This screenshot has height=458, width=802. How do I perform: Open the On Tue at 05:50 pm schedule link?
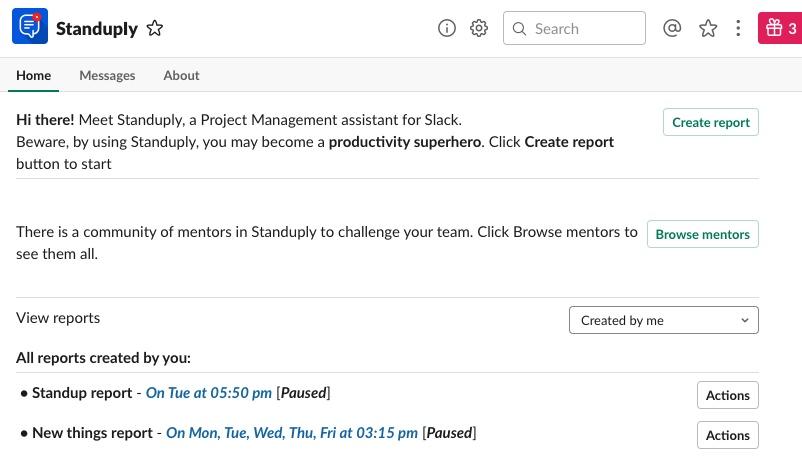point(209,393)
